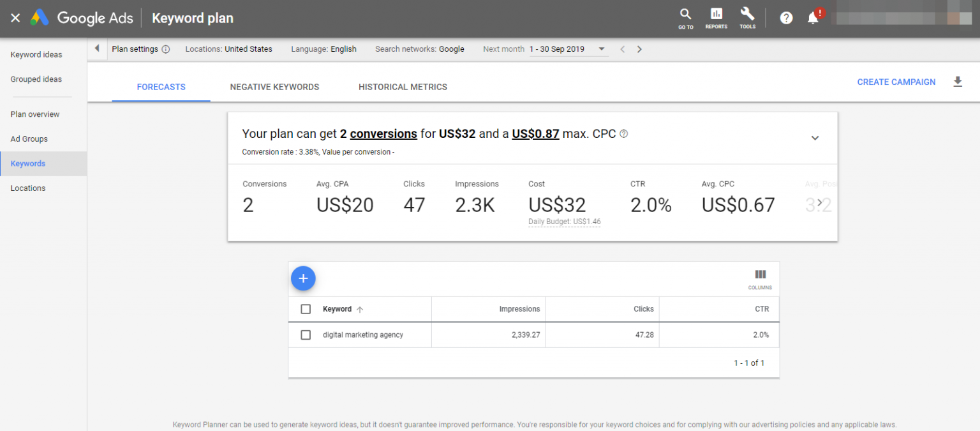Click the Create Campaign link
The height and width of the screenshot is (431, 980).
(896, 82)
